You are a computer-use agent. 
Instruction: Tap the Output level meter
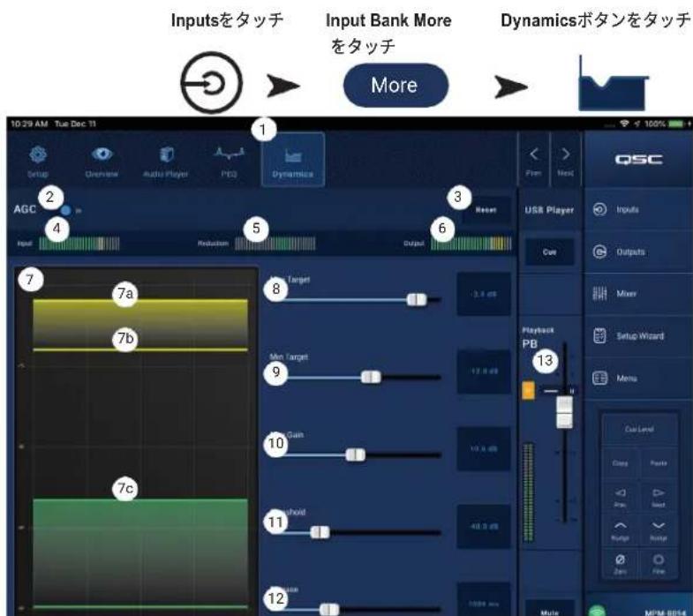click(471, 244)
